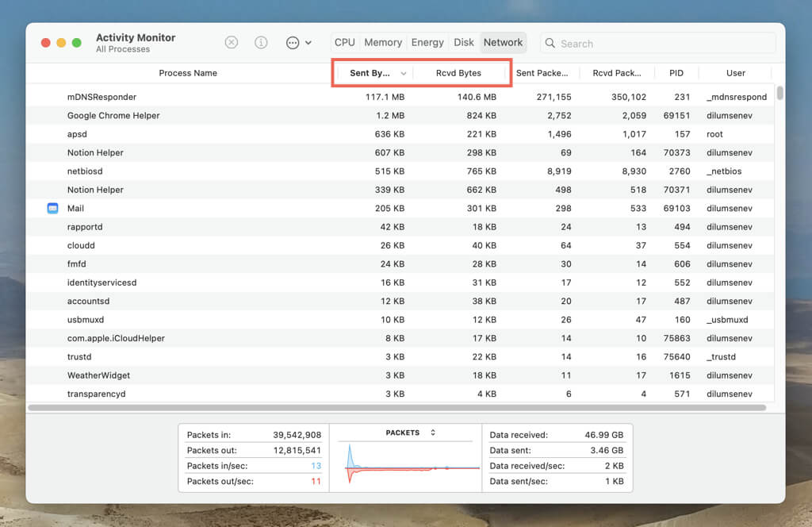The image size is (812, 527).
Task: Select the Mail process row
Action: point(400,208)
